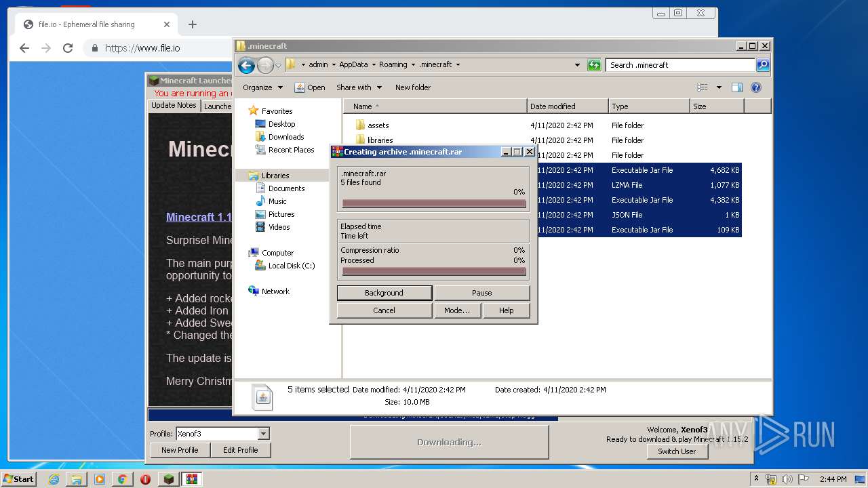868x488 pixels.
Task: Click the Roaming breadcrumb segment
Action: [x=393, y=65]
